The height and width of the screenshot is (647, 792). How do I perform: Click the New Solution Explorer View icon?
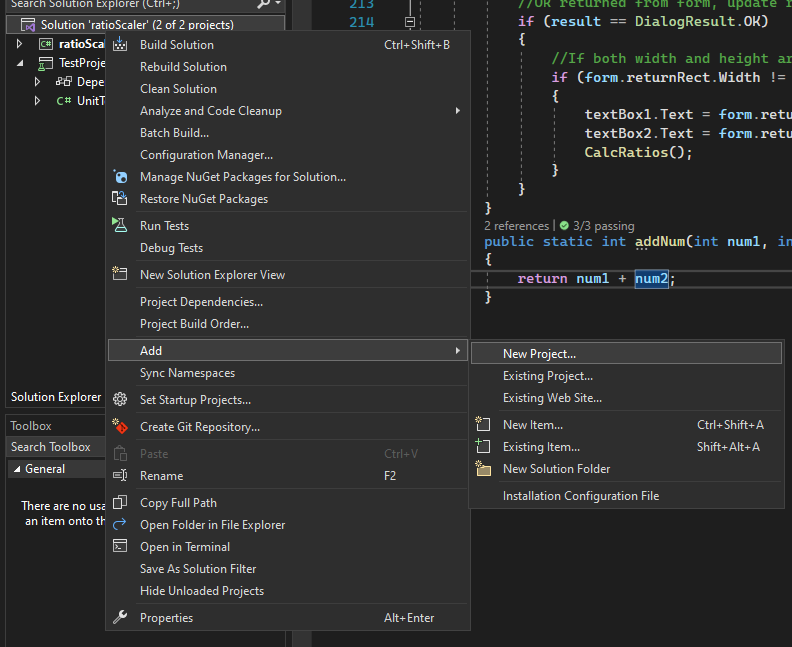120,274
